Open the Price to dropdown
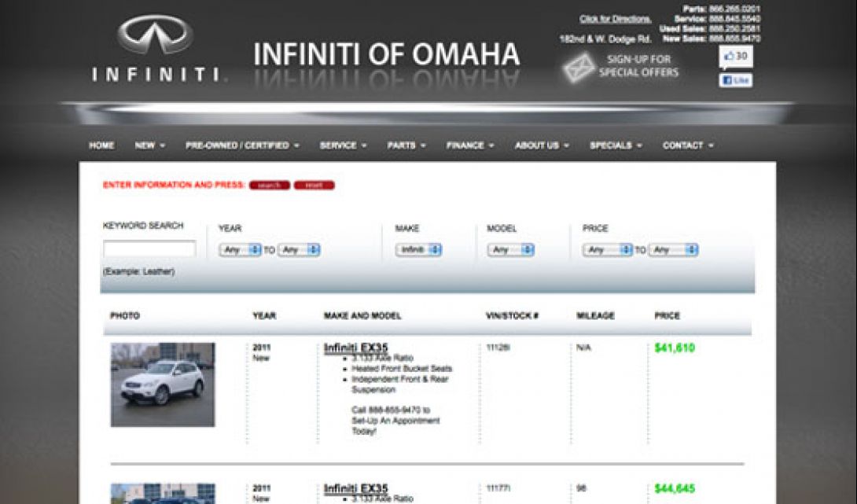Viewport: 857px width, 504px height. click(673, 250)
